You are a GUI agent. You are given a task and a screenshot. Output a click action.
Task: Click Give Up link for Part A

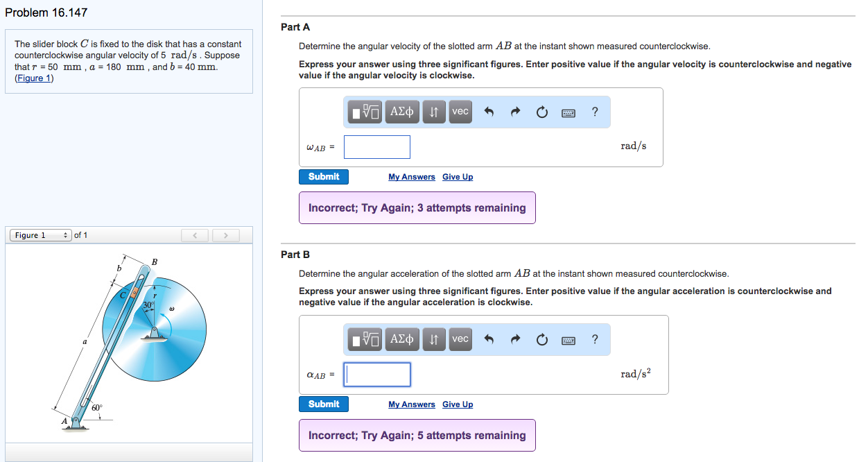[x=458, y=177]
